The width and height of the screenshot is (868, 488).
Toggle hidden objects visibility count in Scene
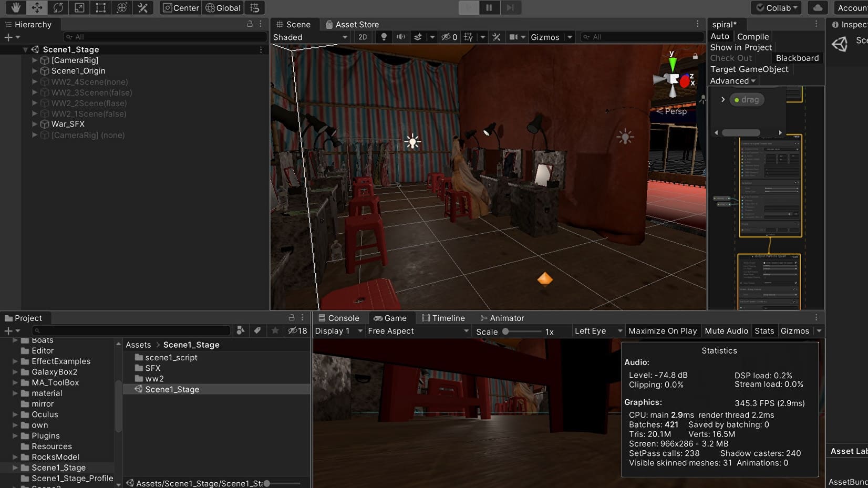pos(449,37)
